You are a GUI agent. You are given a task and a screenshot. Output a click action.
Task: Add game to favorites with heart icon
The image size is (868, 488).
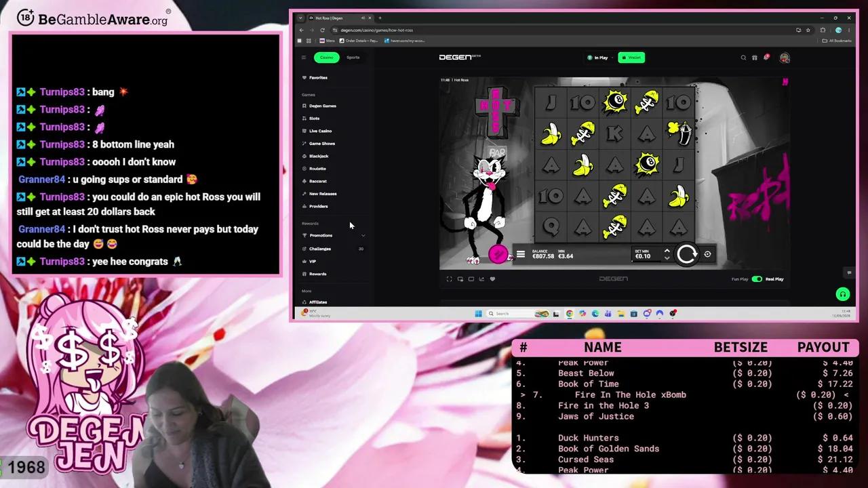click(492, 279)
